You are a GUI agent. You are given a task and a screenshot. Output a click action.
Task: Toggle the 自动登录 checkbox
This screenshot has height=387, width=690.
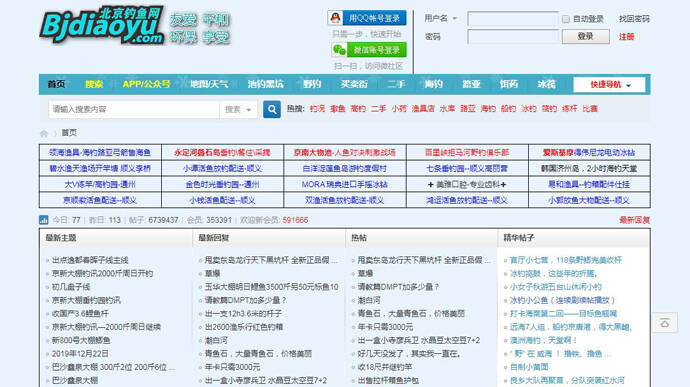pos(566,19)
